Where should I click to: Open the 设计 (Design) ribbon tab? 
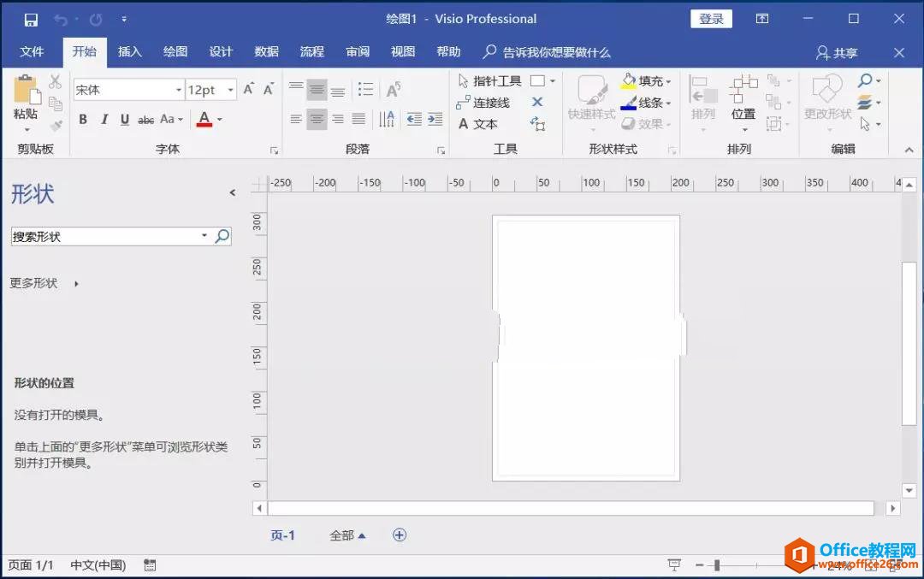point(221,51)
